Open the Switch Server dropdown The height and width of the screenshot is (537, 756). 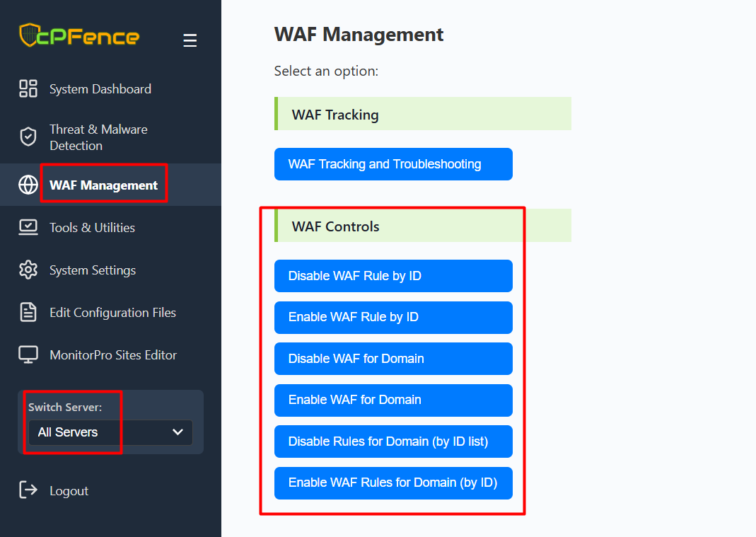(x=110, y=432)
